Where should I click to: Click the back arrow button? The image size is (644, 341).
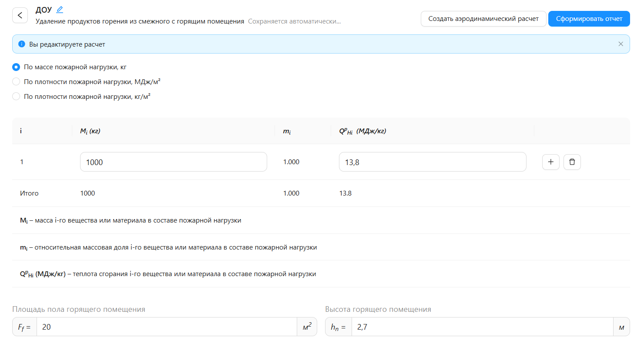point(20,15)
